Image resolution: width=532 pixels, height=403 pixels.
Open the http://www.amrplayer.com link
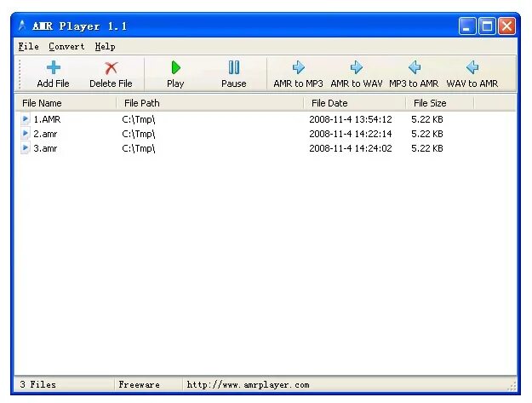tap(248, 384)
